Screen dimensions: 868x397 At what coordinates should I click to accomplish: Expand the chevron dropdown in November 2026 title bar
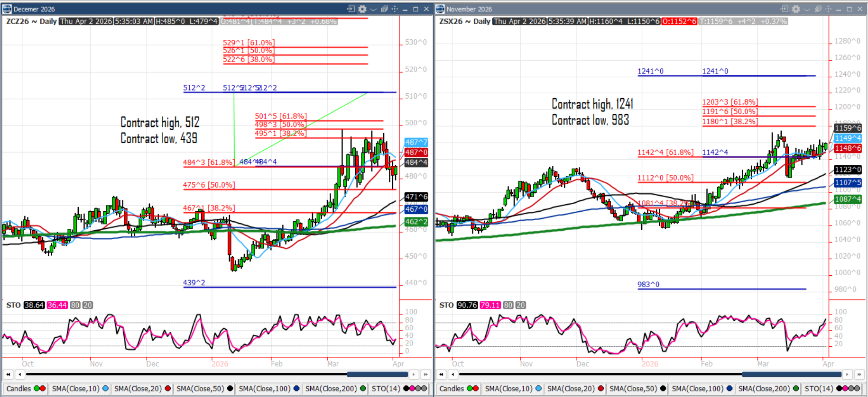807,9
